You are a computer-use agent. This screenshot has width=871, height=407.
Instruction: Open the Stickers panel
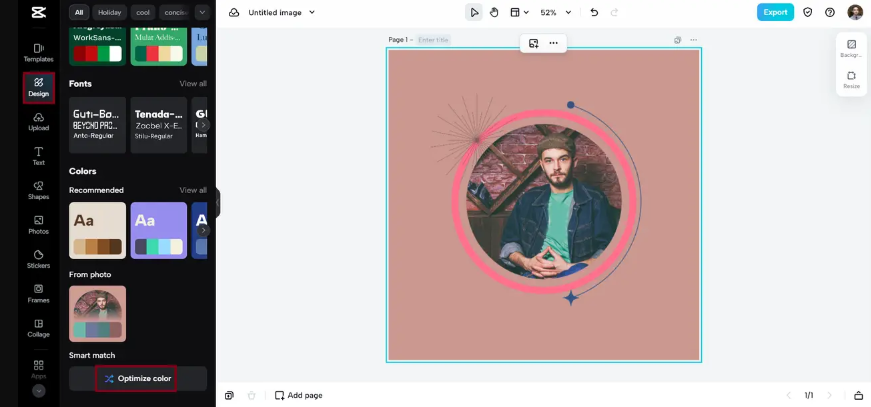(38, 259)
